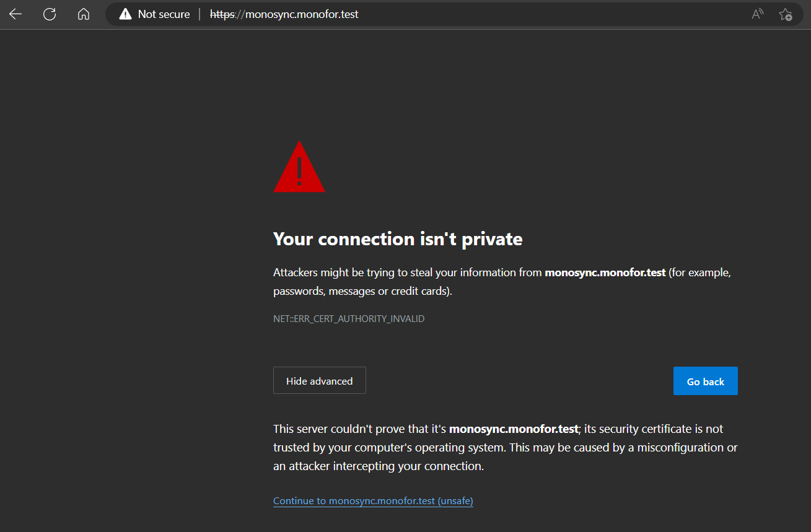
Task: Click bold domain name in Attackers paragraph
Action: (605, 273)
